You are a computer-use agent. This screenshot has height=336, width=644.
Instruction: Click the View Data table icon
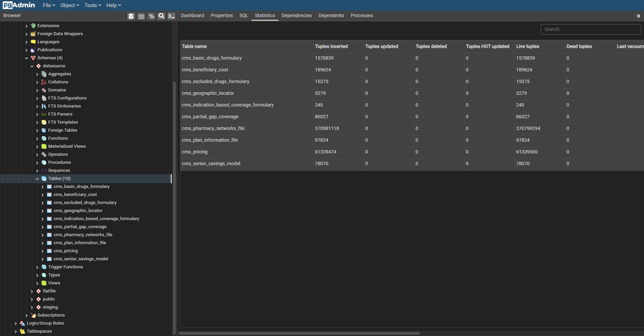pyautogui.click(x=141, y=16)
